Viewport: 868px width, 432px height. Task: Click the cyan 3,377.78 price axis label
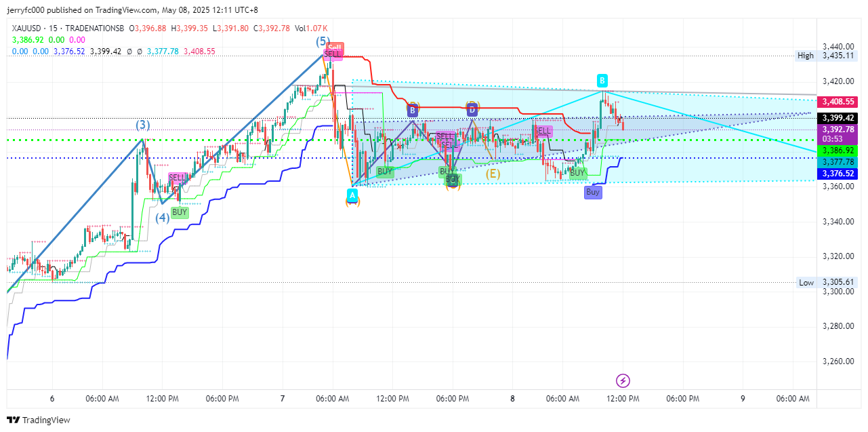[x=838, y=163]
